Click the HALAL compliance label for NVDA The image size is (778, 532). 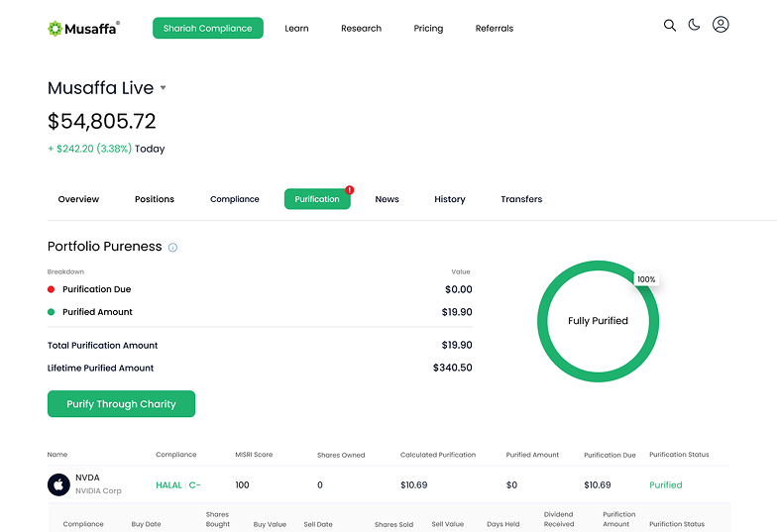point(168,484)
